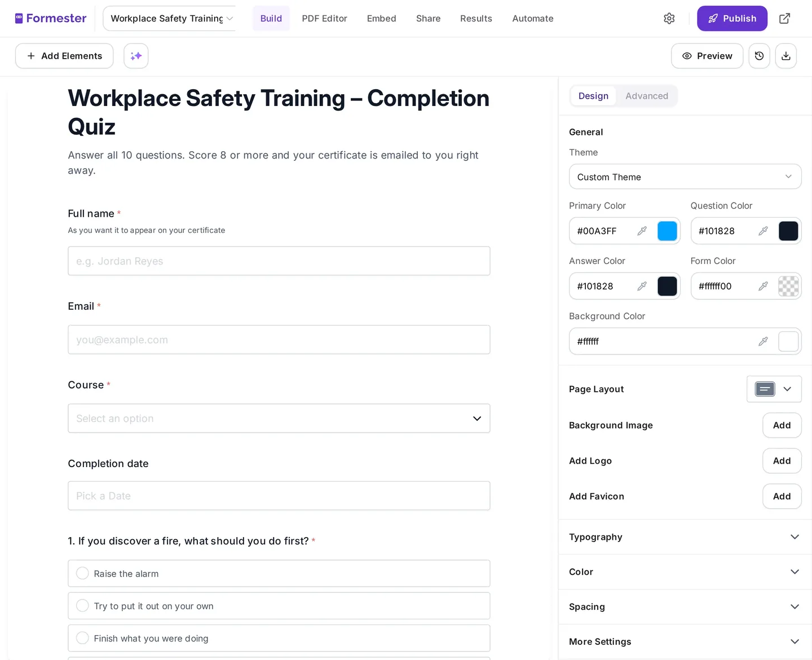Click the AI sparkle generate icon

tap(136, 56)
